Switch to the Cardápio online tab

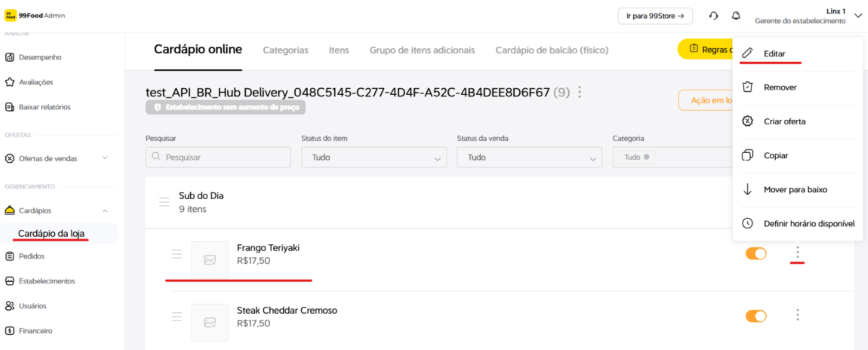pyautogui.click(x=198, y=49)
